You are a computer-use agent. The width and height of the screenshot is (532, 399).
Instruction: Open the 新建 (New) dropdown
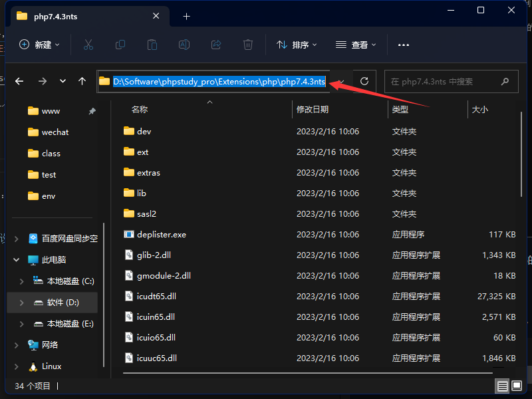pyautogui.click(x=39, y=45)
